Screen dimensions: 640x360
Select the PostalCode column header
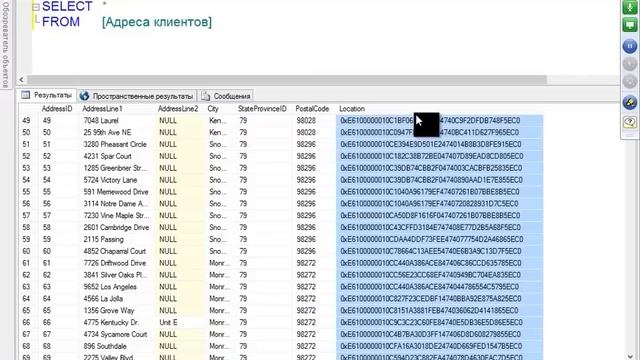coord(312,109)
